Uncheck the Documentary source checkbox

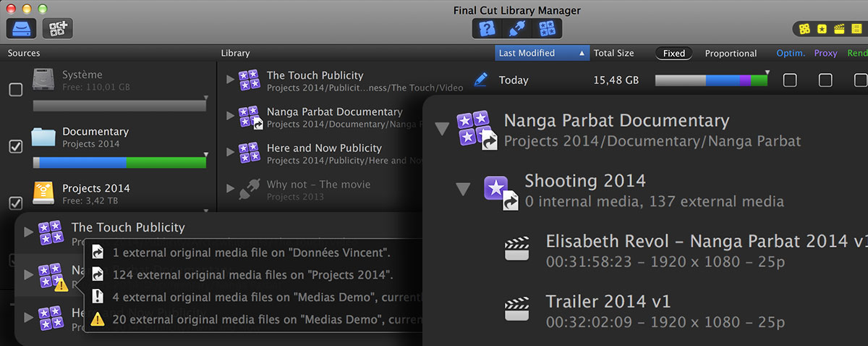(x=15, y=146)
